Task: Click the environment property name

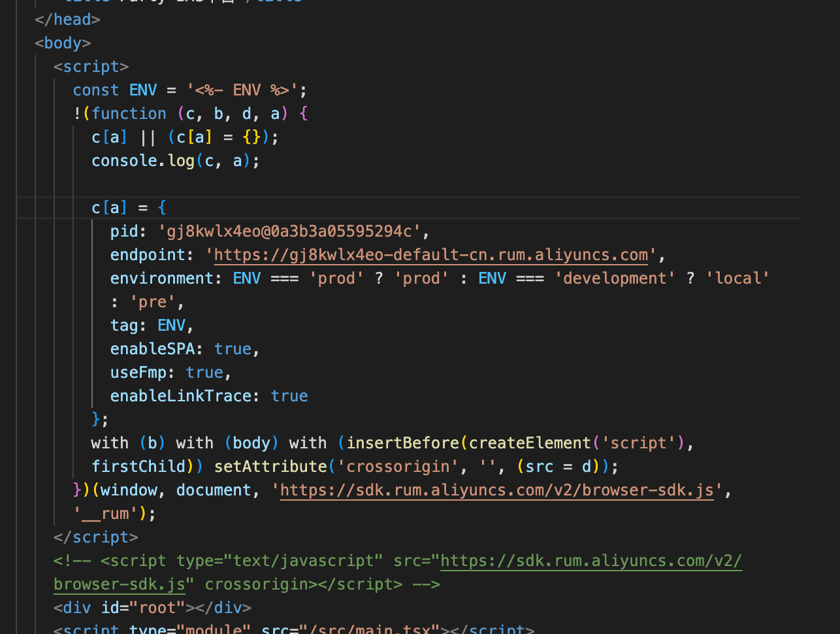Action: pyautogui.click(x=162, y=278)
